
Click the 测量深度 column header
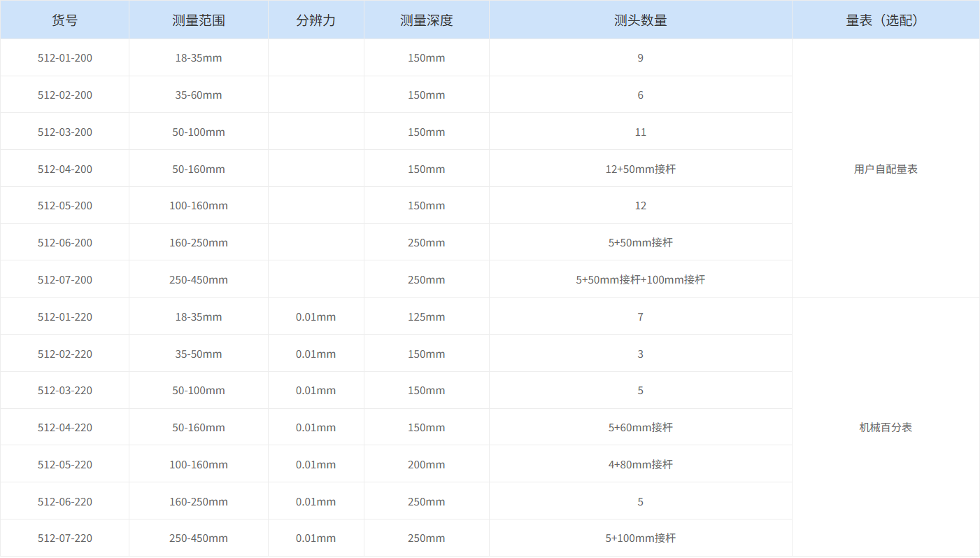[x=426, y=20]
